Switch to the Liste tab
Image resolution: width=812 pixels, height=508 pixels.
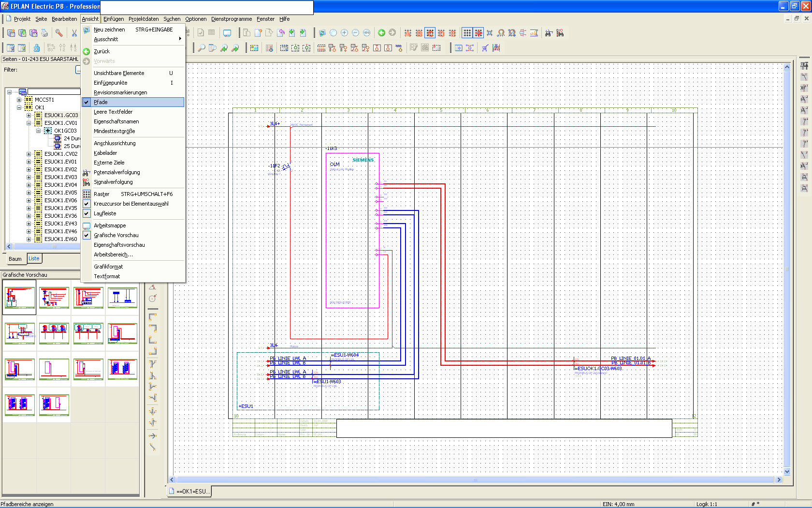coord(34,258)
